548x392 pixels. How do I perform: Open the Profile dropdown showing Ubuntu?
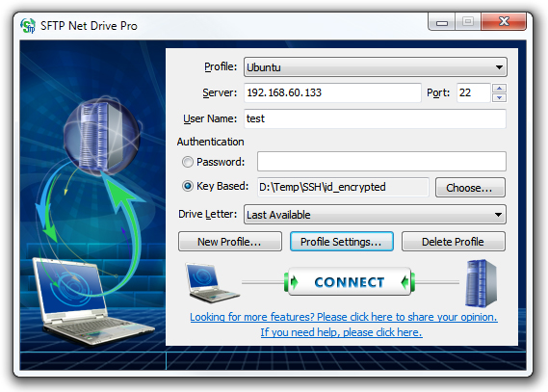point(375,67)
